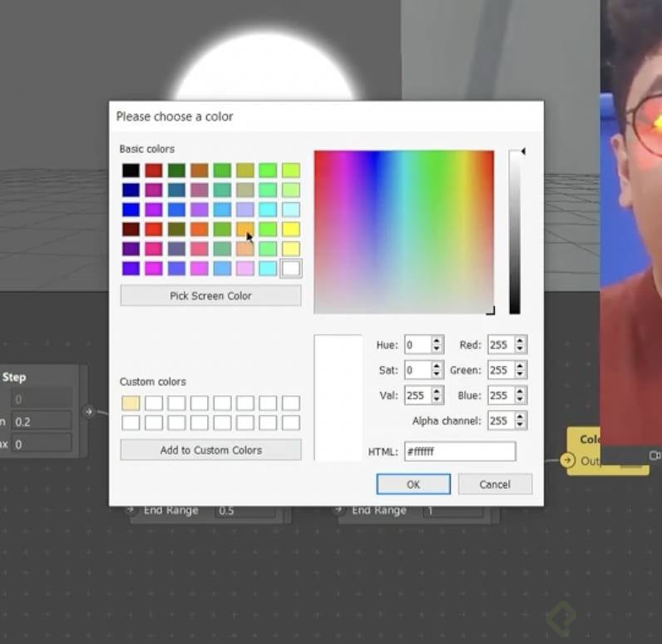Decrease Green with the down arrow
Image resolution: width=662 pixels, height=644 pixels.
520,375
